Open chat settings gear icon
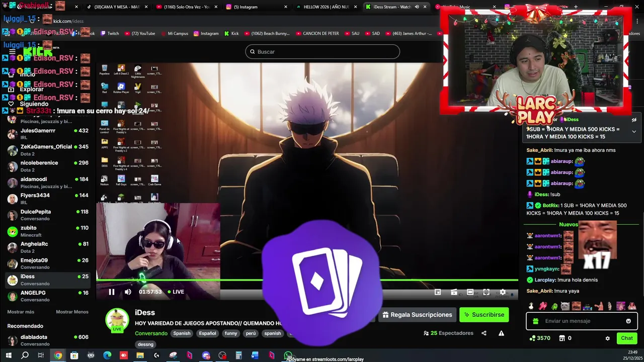 pyautogui.click(x=607, y=338)
